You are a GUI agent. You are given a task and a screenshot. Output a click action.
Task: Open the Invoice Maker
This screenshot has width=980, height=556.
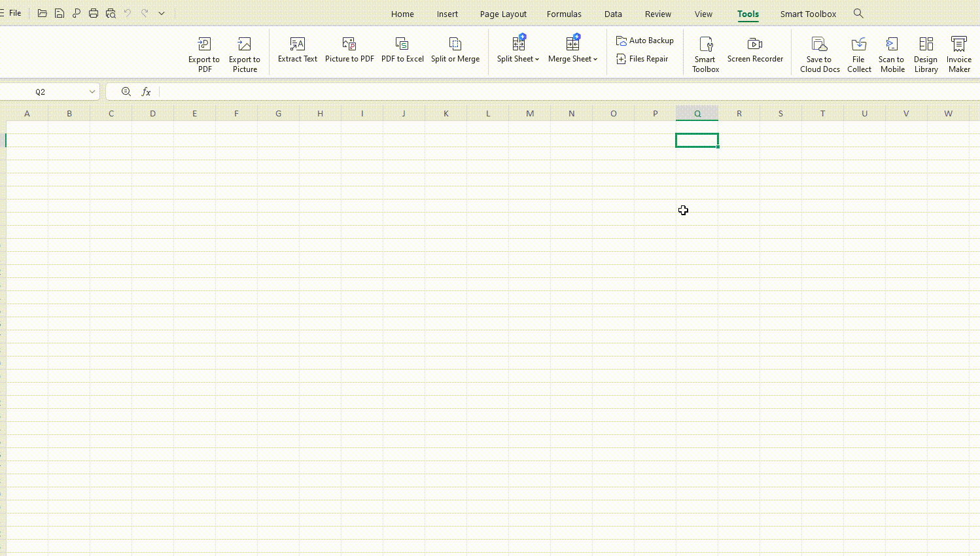[x=959, y=54]
